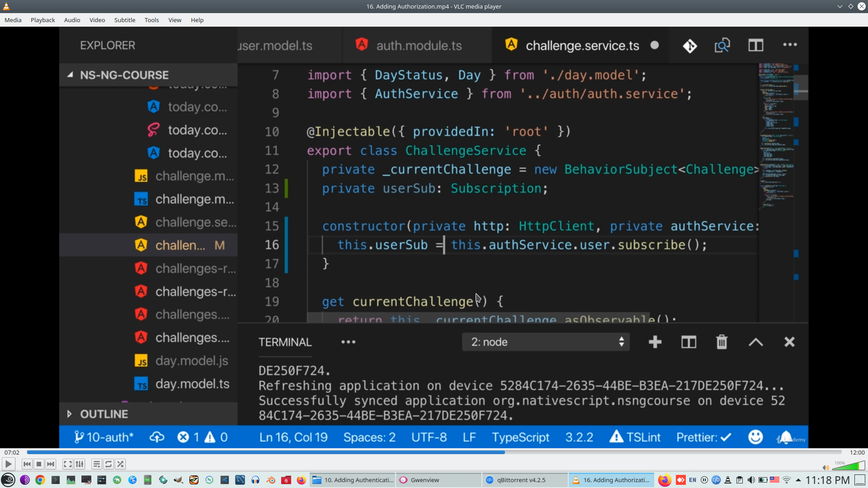Switch to Gwenview taskbar window
Screen dimensions: 868x488
tap(439, 480)
